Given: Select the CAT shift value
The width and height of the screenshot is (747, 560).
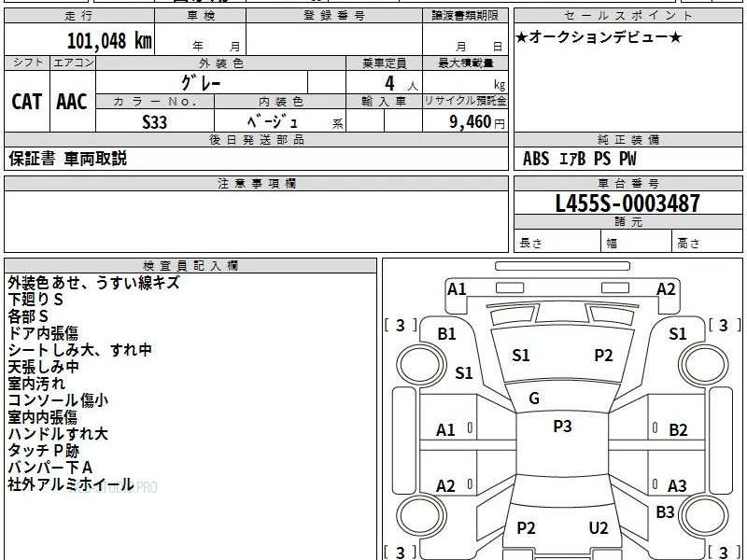Looking at the screenshot, I should coord(27,102).
